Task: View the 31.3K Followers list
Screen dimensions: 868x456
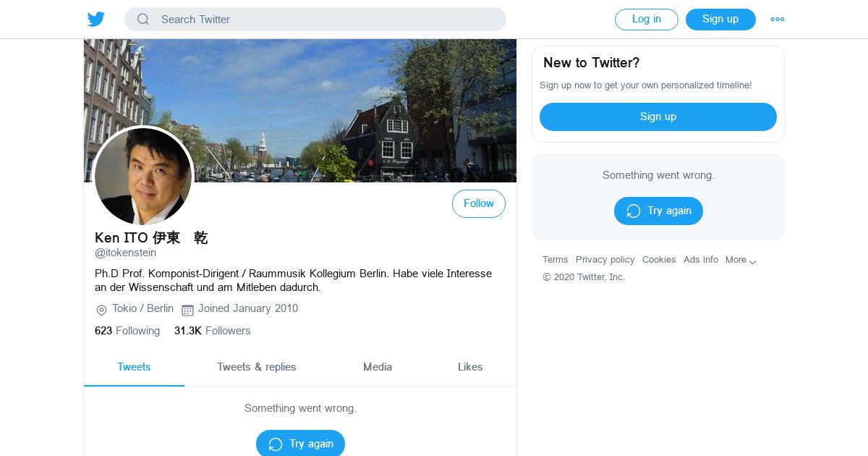Action: coord(212,331)
